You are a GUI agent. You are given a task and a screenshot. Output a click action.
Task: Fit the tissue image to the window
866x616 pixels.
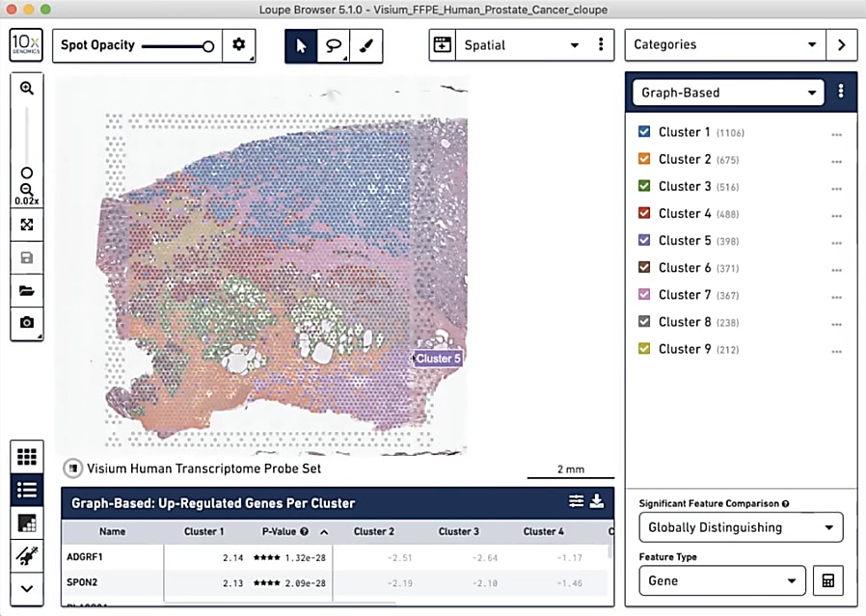(26, 224)
